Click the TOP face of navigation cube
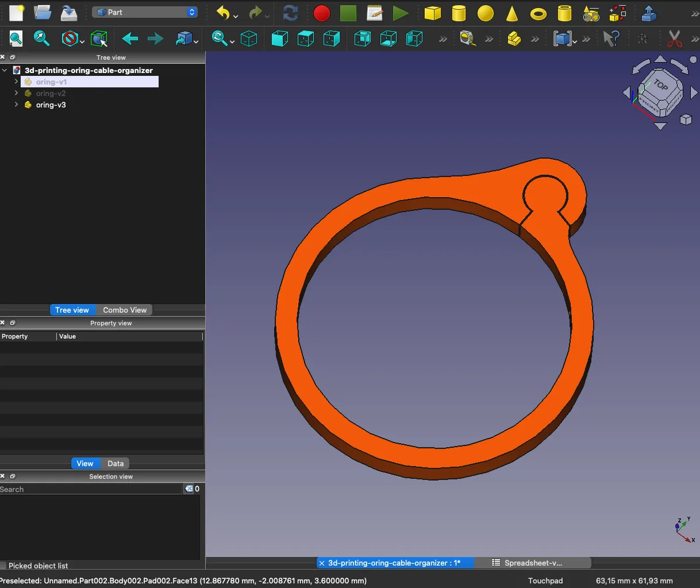700x588 pixels. click(x=661, y=85)
